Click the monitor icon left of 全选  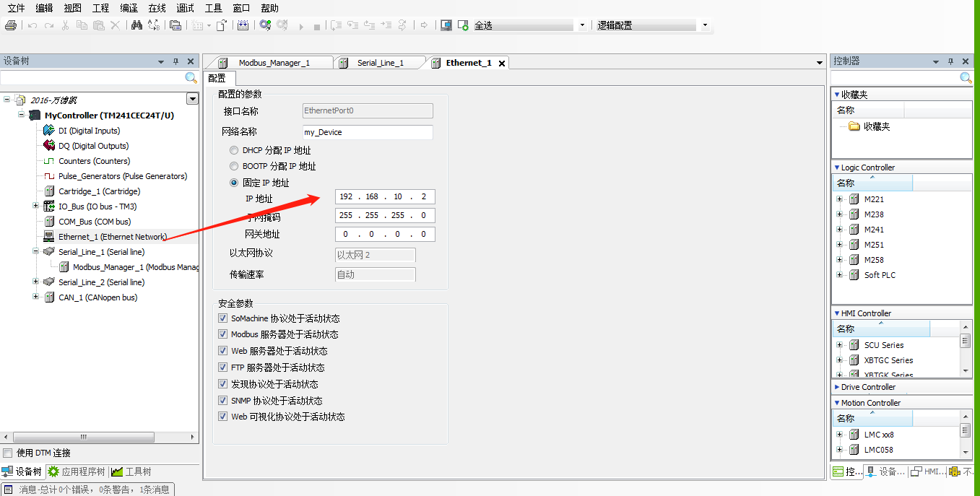446,25
